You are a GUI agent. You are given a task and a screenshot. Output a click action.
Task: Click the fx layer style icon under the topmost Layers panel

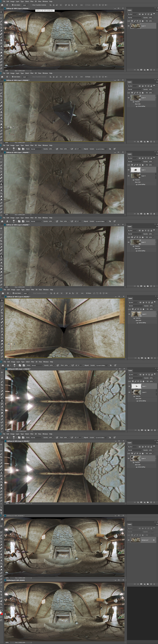click(x=138, y=70)
